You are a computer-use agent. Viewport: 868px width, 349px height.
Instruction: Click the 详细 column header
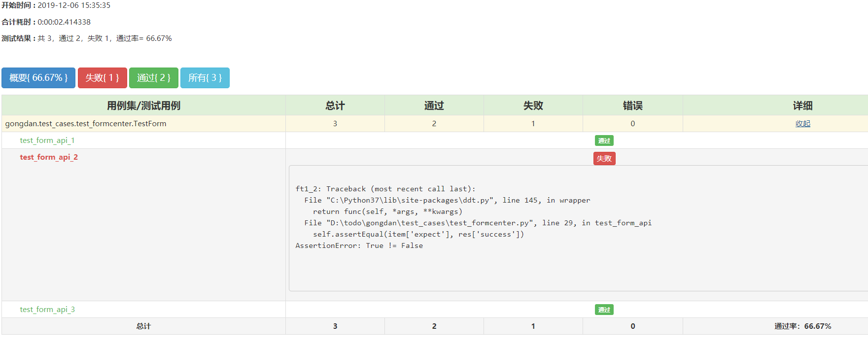pos(802,105)
